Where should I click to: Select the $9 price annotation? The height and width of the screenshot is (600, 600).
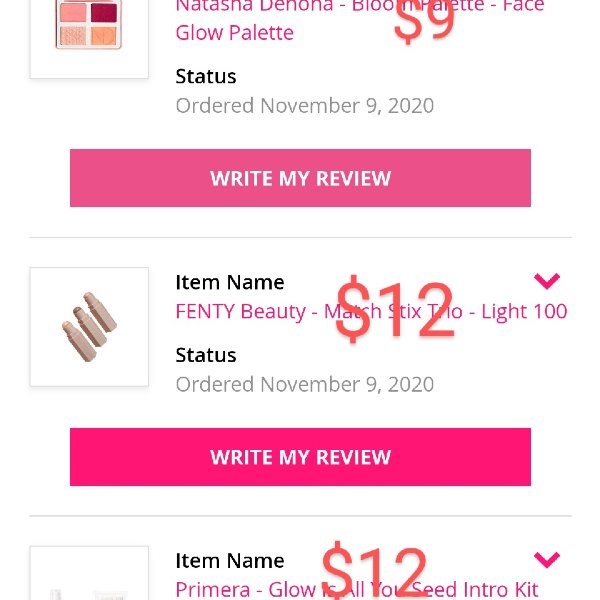tap(424, 21)
